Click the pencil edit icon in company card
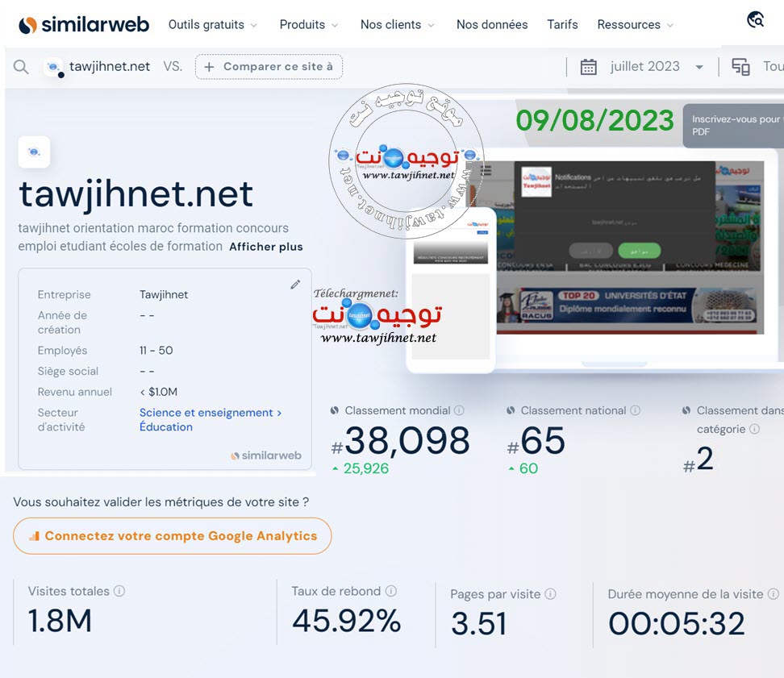 pos(295,285)
